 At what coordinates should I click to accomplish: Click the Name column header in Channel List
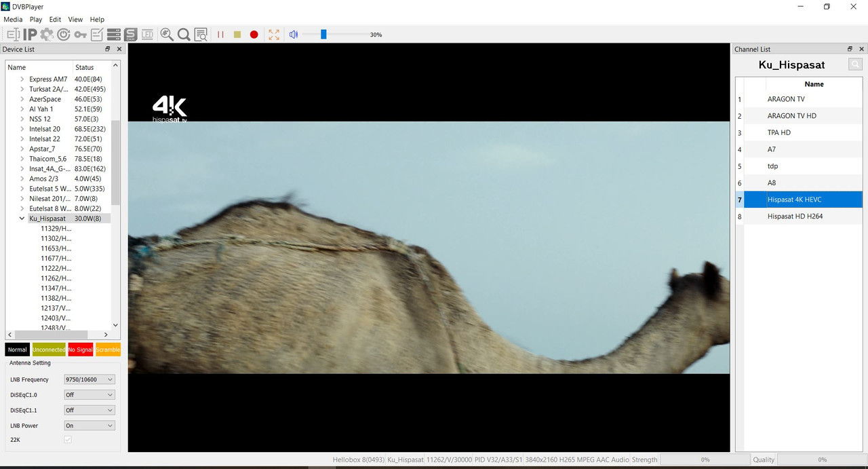(x=814, y=84)
